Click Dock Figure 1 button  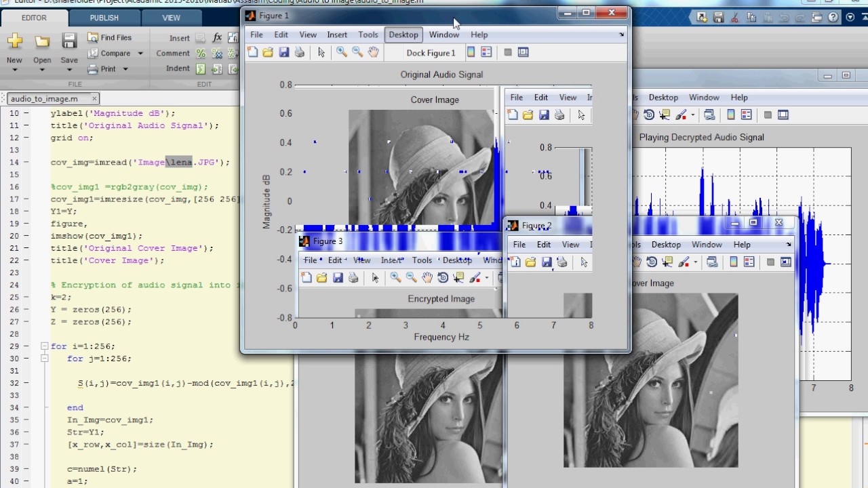pos(431,53)
